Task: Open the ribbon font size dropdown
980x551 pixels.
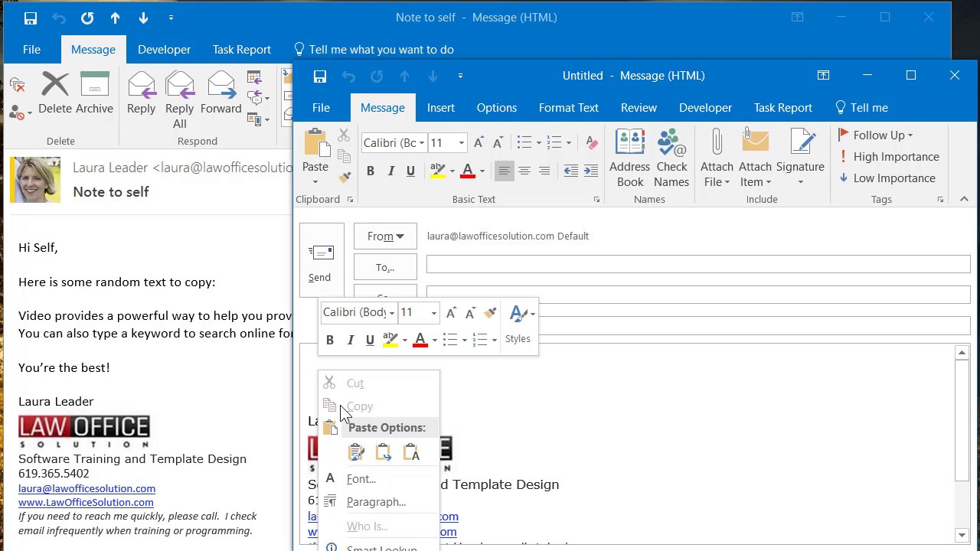Action: click(x=462, y=143)
